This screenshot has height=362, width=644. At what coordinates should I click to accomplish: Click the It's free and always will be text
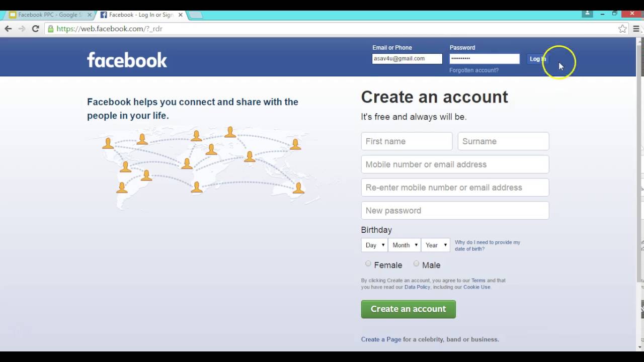(x=414, y=117)
